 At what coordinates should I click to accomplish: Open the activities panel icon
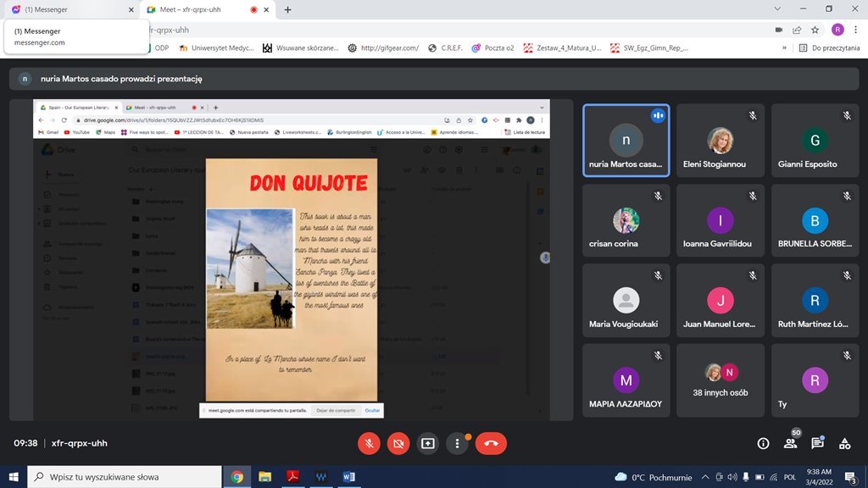pyautogui.click(x=845, y=443)
